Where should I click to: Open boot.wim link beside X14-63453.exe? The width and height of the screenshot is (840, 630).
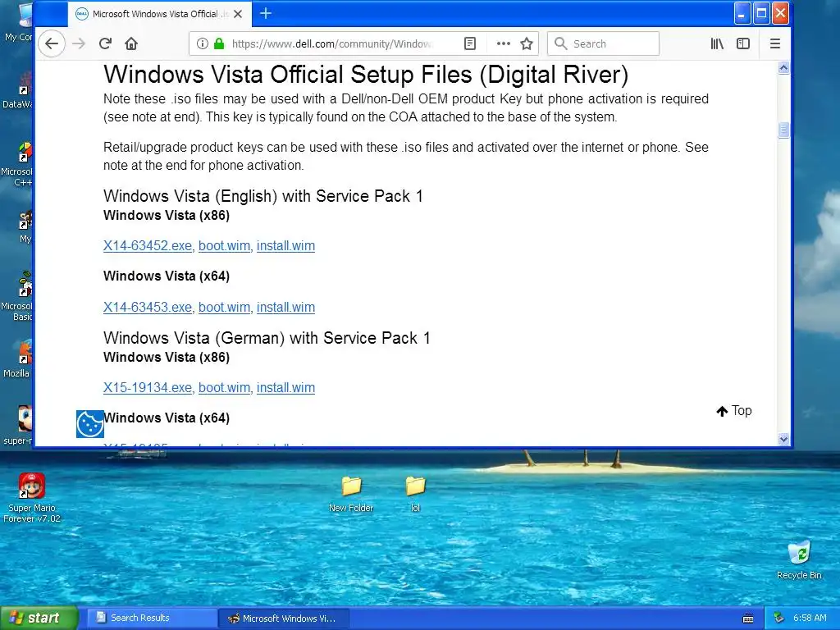(x=225, y=308)
